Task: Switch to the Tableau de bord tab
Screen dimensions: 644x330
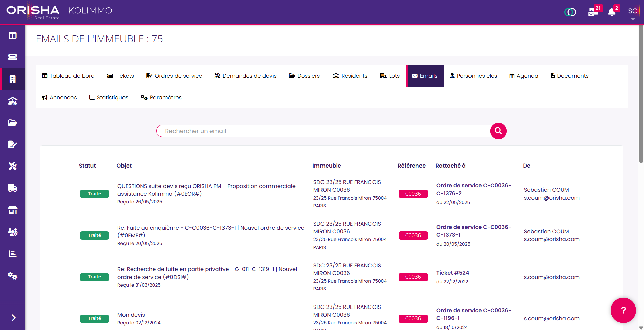Action: click(x=68, y=76)
